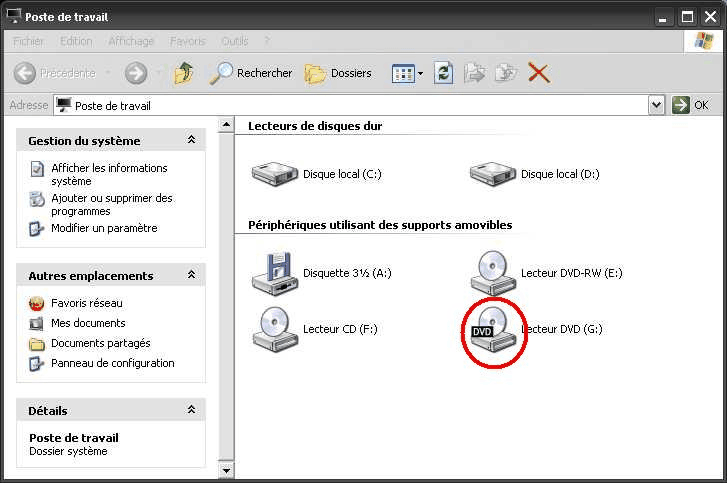Click the Windows flag logo icon
727x483 pixels.
coord(704,41)
